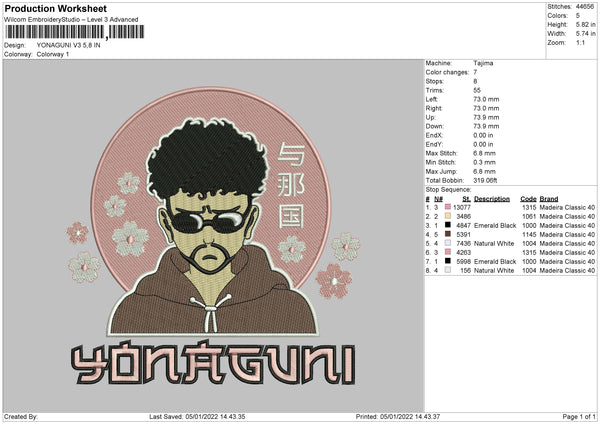Click the barcode under the worksheet title

[x=75, y=32]
